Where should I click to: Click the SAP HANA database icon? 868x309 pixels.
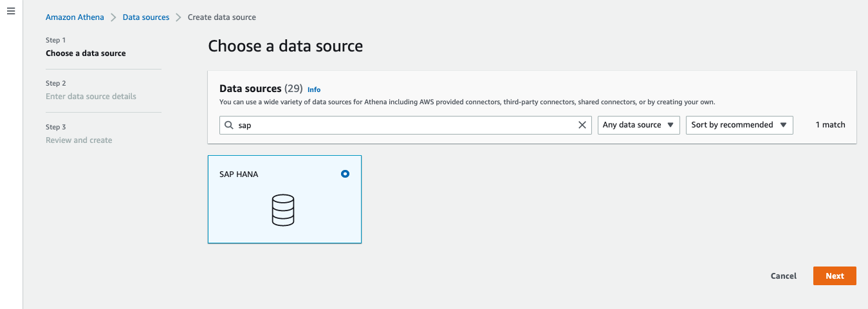click(283, 210)
